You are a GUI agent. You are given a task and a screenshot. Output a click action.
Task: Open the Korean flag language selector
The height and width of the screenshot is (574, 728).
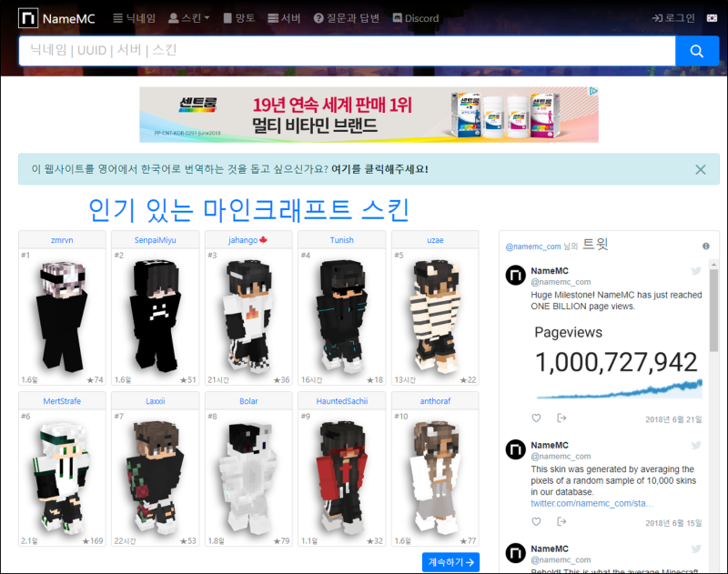712,18
